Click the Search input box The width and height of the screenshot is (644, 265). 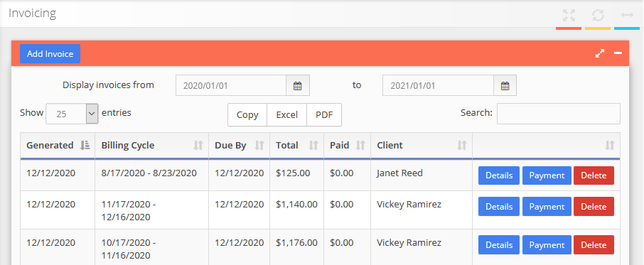559,114
